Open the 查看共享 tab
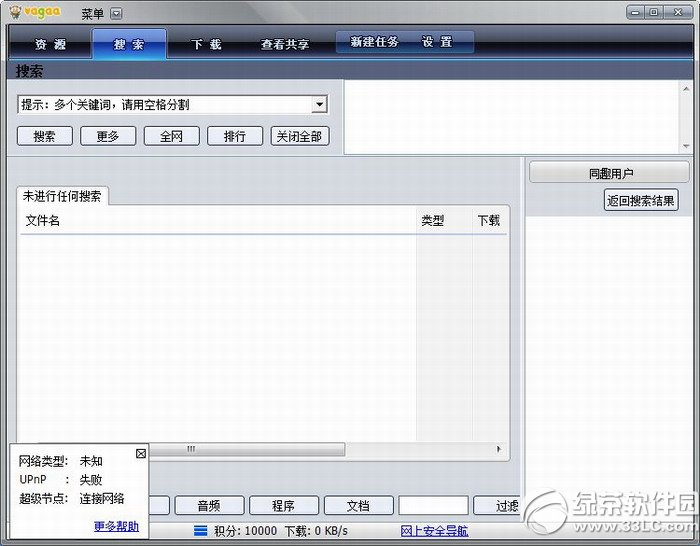 click(x=285, y=44)
